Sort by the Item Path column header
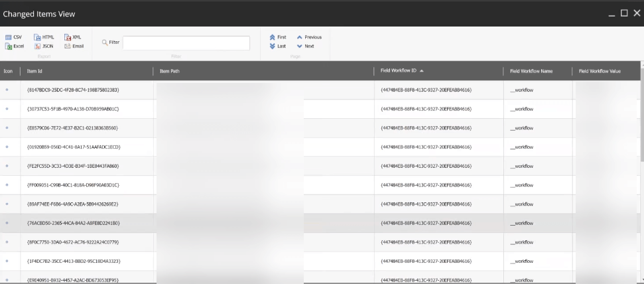Viewport: 644px width, 284px height. click(170, 71)
